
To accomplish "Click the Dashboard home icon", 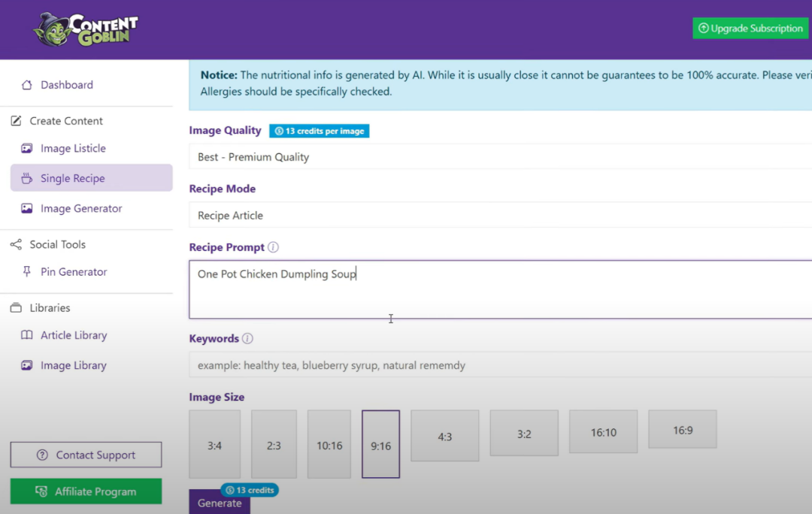I will (x=27, y=85).
